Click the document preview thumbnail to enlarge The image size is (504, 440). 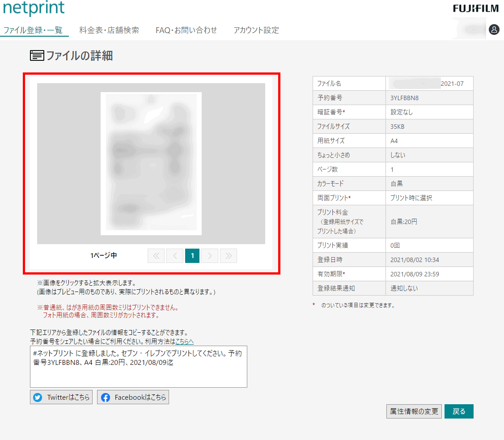tap(151, 163)
